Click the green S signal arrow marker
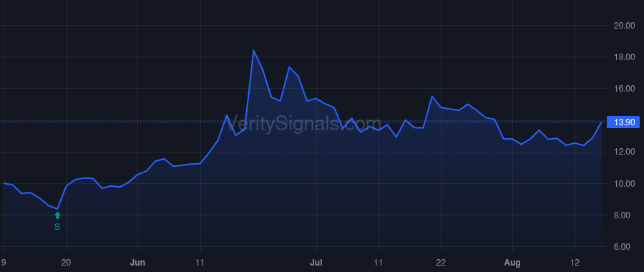The height and width of the screenshot is (272, 644). point(57,215)
